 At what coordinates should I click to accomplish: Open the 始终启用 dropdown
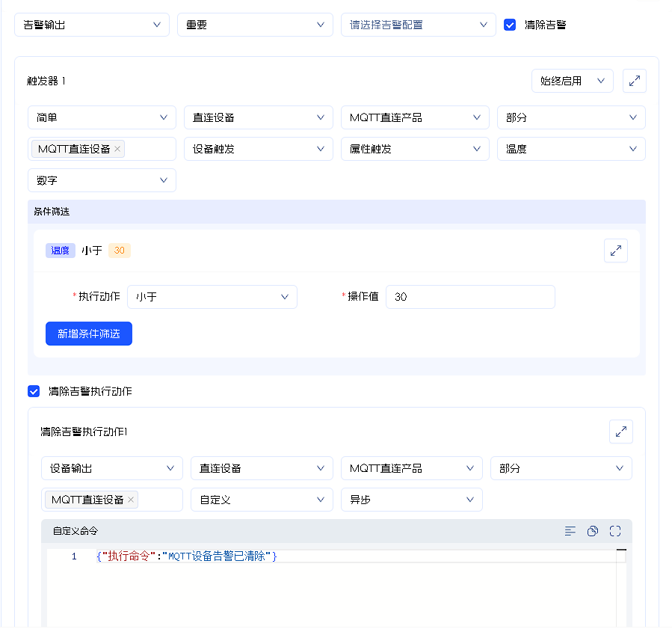tap(572, 81)
